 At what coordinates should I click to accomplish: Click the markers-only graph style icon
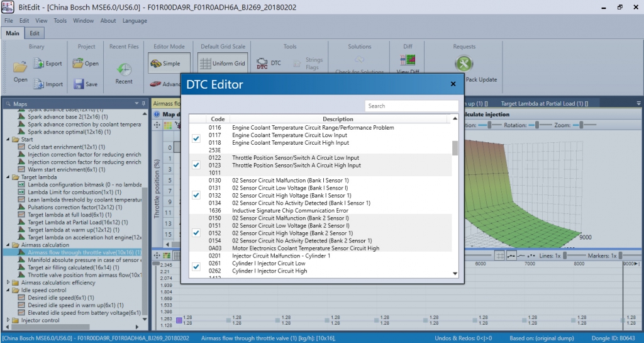click(531, 256)
